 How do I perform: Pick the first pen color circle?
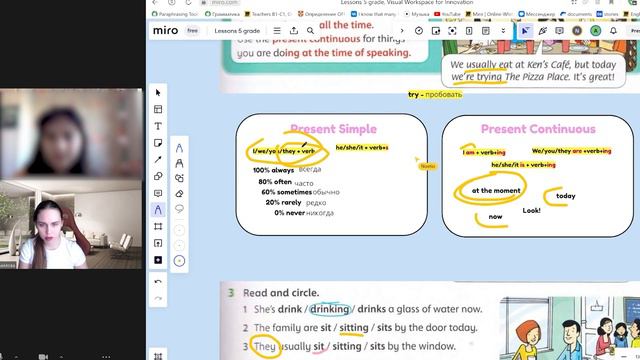[179, 230]
